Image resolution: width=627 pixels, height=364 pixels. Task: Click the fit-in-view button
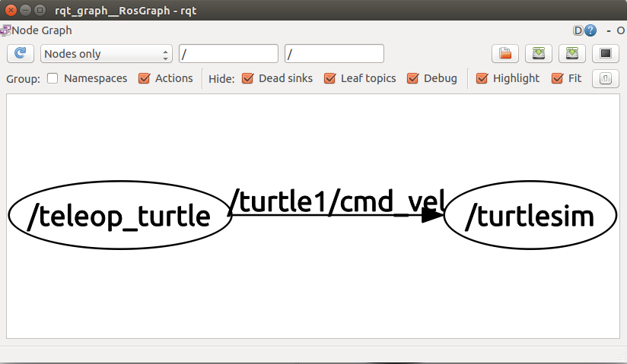point(606,78)
